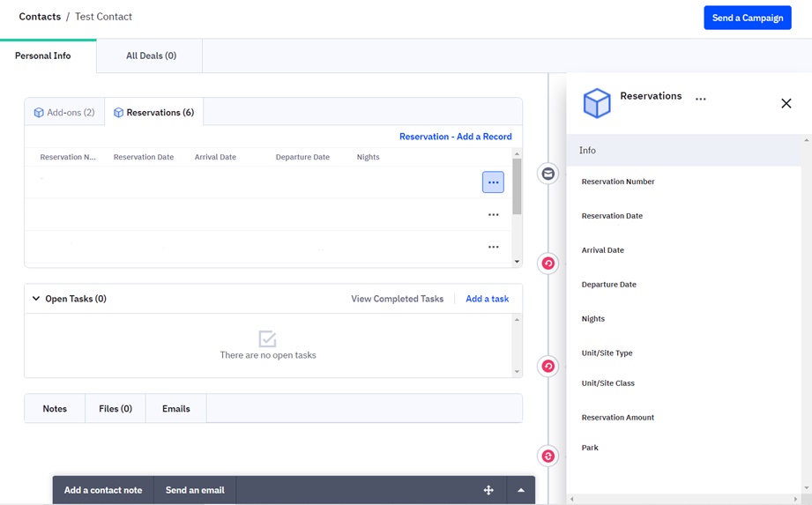Click Test Contact breadcrumb text
The image size is (812, 505).
[x=103, y=17]
